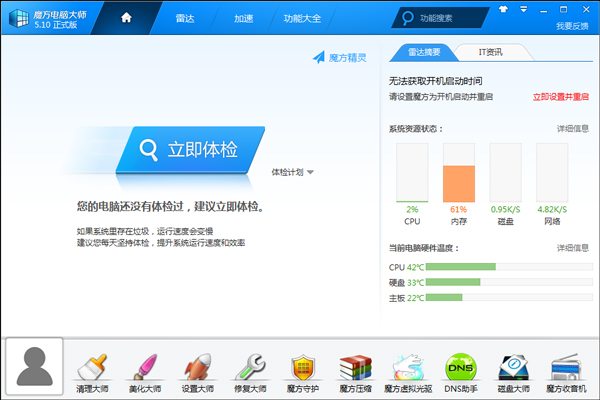Open the 清理大师 brush icon

click(x=92, y=367)
